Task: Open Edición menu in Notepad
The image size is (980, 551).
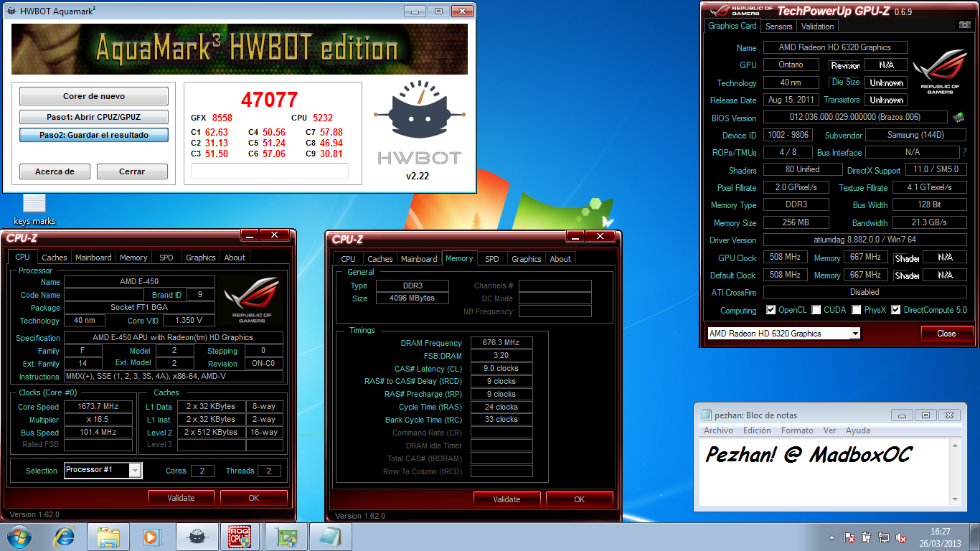Action: pos(757,430)
